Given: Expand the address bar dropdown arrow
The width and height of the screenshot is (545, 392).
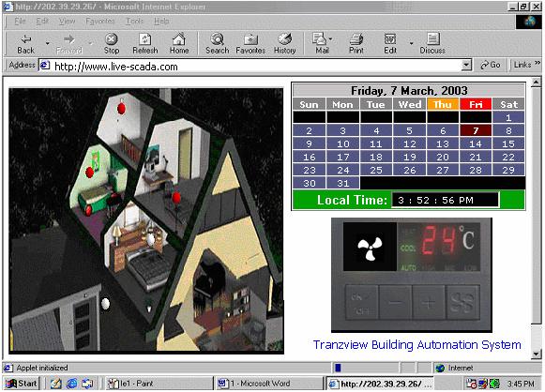Looking at the screenshot, I should (466, 65).
